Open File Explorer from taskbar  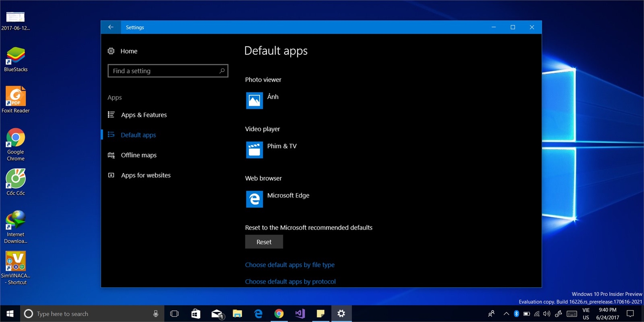237,314
